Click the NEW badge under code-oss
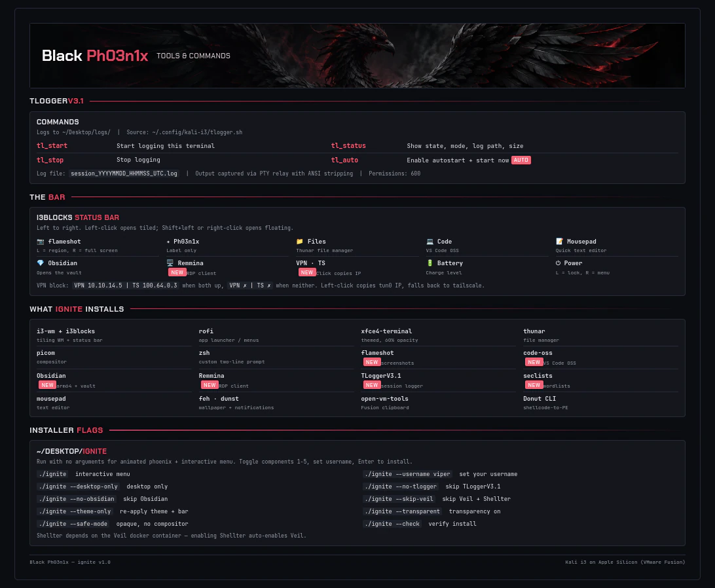The height and width of the screenshot is (588, 715). (534, 362)
